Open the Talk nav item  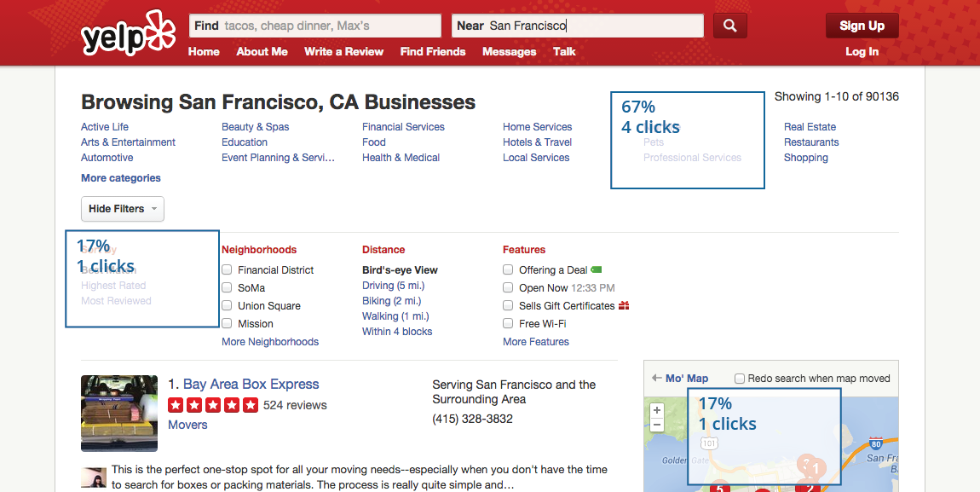pyautogui.click(x=564, y=51)
